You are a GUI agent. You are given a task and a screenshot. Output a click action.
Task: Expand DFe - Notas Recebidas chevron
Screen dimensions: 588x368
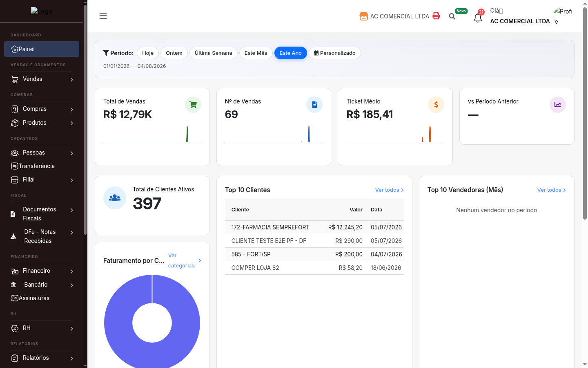click(71, 233)
